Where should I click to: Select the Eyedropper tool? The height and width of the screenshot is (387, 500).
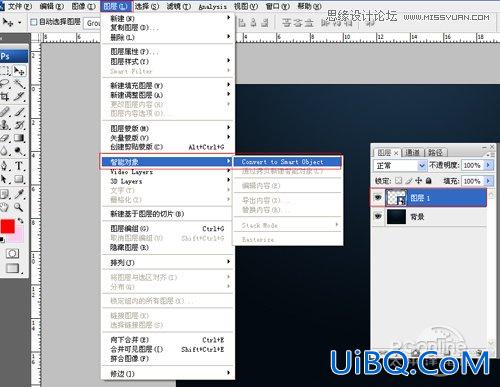(x=19, y=193)
